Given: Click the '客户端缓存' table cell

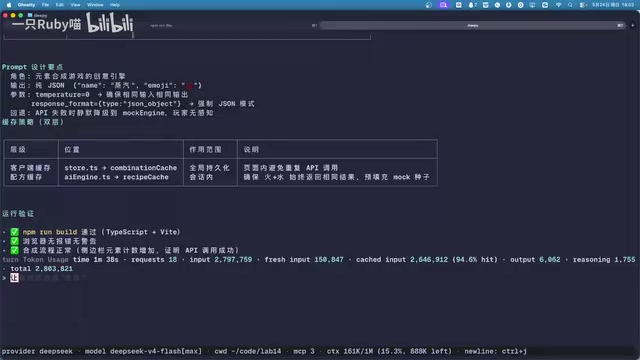Looking at the screenshot, I should tap(30, 168).
